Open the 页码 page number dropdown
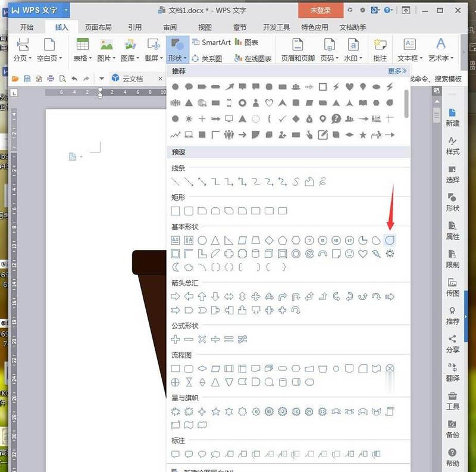476x472 pixels. pyautogui.click(x=330, y=50)
